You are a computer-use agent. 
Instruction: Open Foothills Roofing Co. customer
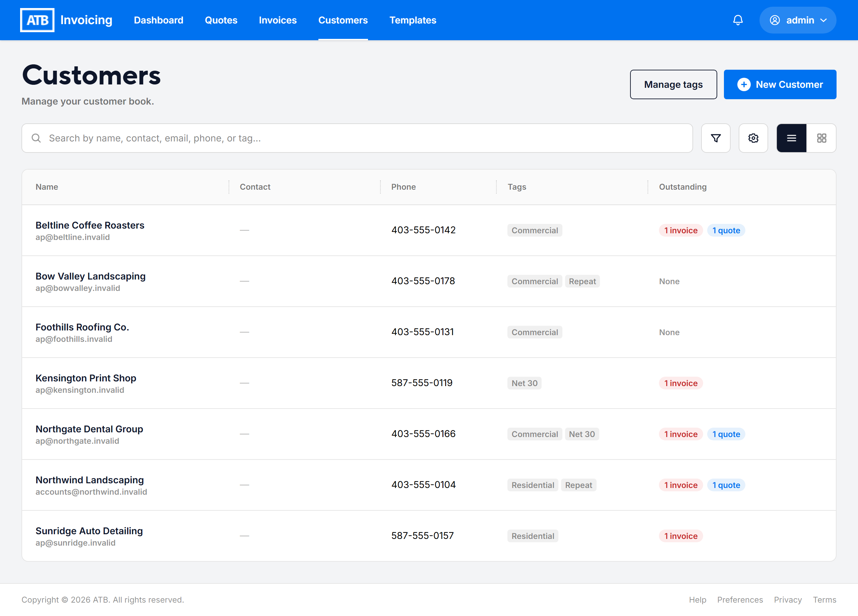point(82,327)
